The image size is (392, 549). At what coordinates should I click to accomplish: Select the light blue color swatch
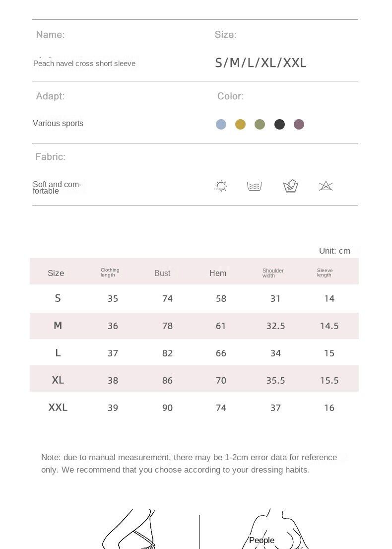coord(221,124)
